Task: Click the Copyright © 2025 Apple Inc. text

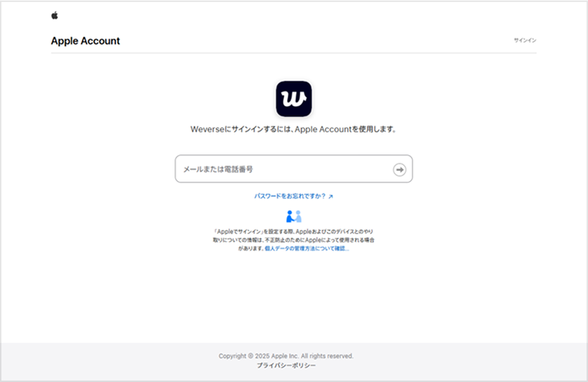Action: [x=286, y=355]
